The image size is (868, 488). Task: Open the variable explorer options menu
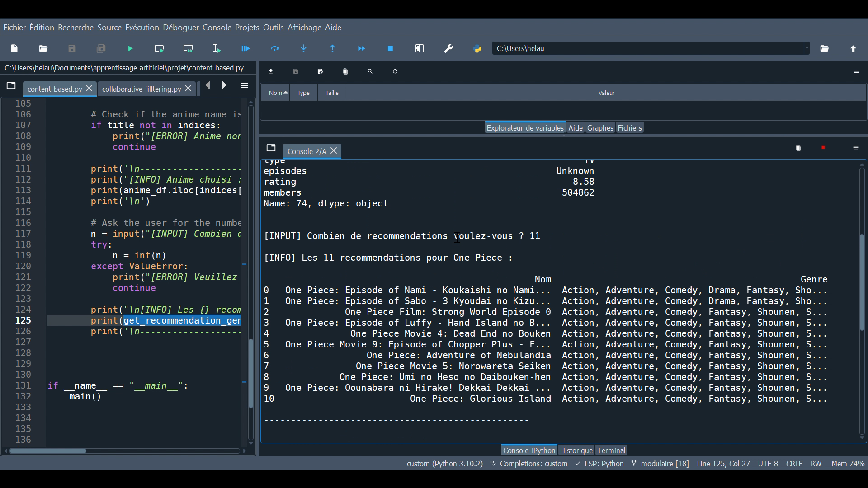tap(856, 71)
